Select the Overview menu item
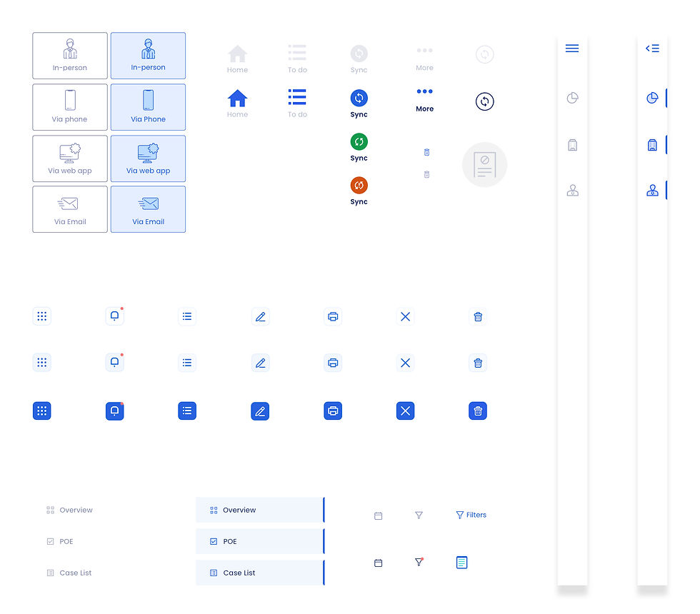The image size is (700, 614). coord(260,510)
